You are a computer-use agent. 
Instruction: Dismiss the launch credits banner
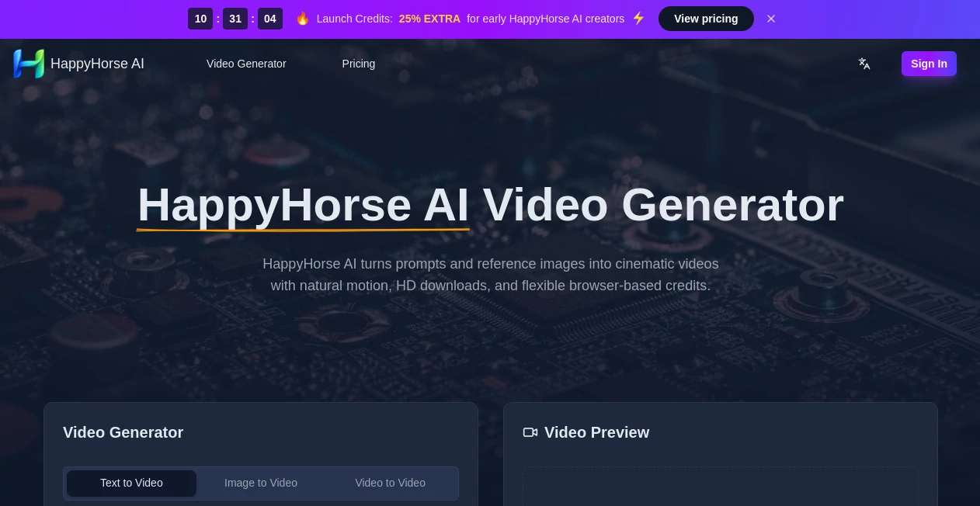click(771, 19)
